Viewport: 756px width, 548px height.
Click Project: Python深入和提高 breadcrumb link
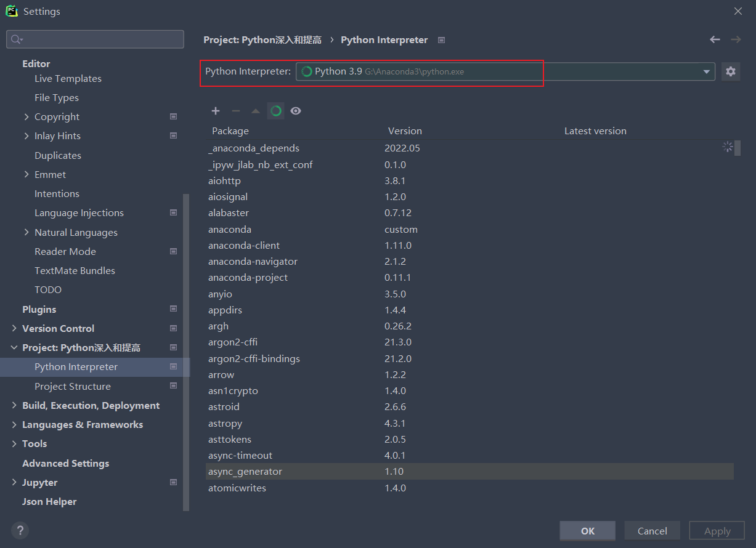click(x=262, y=39)
